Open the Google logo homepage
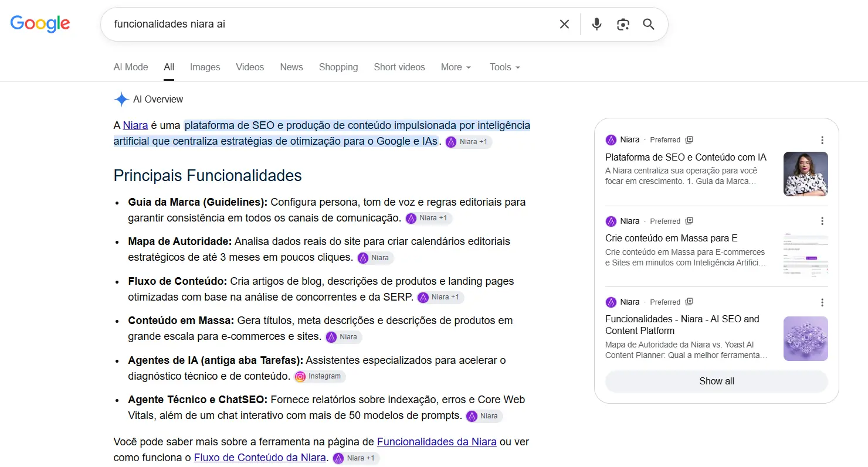The width and height of the screenshot is (868, 467). click(x=40, y=24)
